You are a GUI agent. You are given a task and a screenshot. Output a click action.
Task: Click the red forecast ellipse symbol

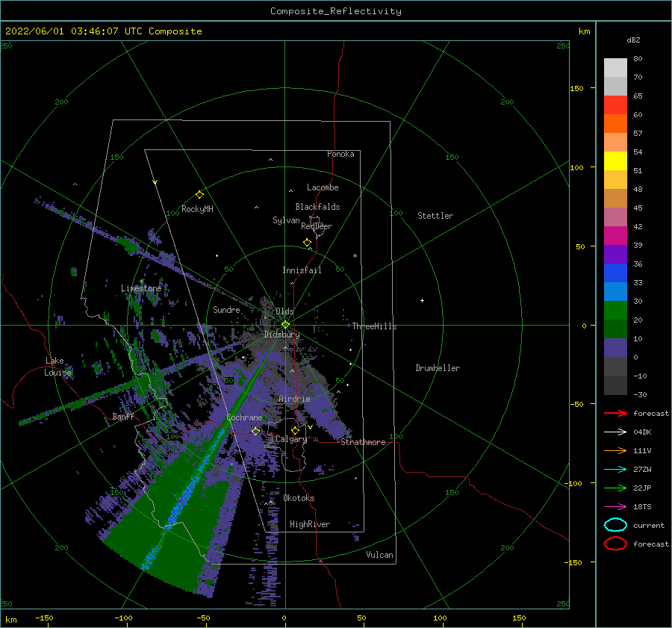coord(615,544)
